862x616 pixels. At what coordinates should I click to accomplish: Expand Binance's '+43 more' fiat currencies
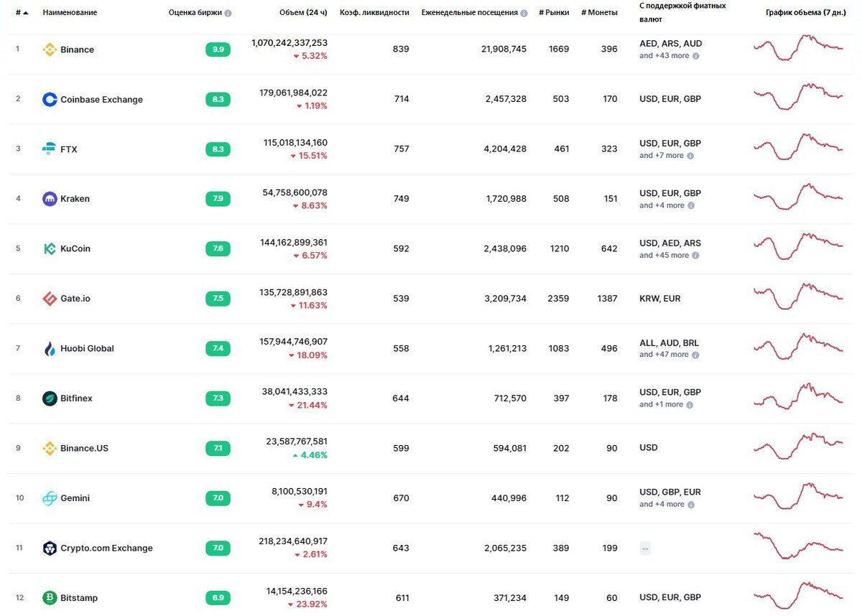pyautogui.click(x=668, y=55)
